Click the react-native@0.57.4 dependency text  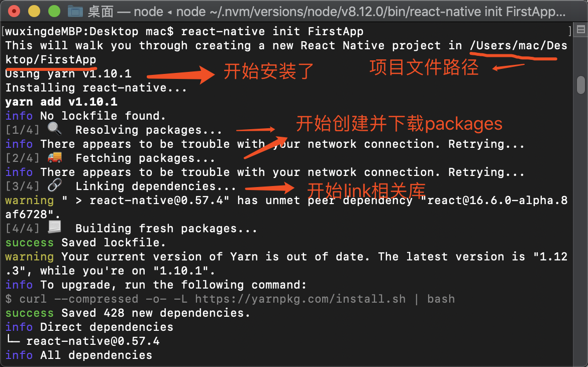tap(93, 341)
